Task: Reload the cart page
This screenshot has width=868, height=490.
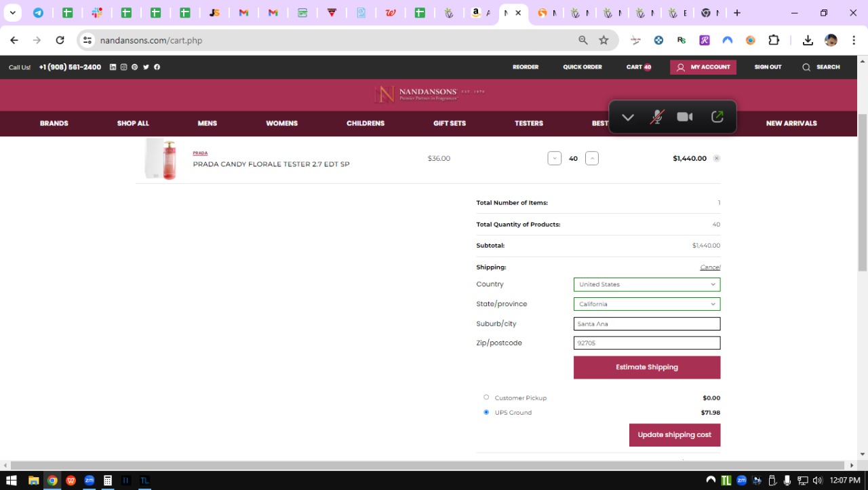Action: 60,41
